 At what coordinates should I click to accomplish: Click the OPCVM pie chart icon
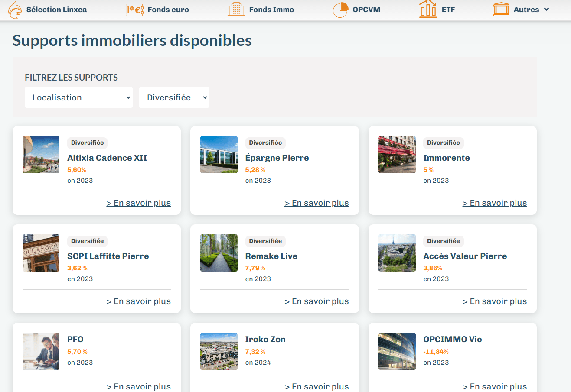click(x=340, y=10)
